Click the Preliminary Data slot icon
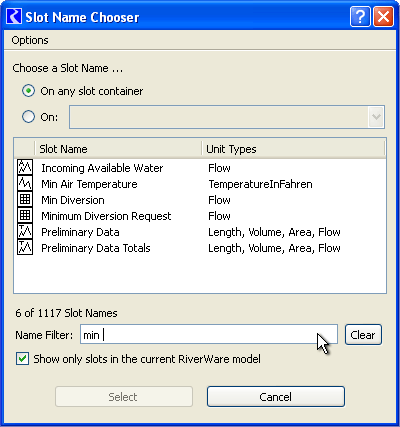Image resolution: width=400 pixels, height=427 pixels. tap(25, 231)
